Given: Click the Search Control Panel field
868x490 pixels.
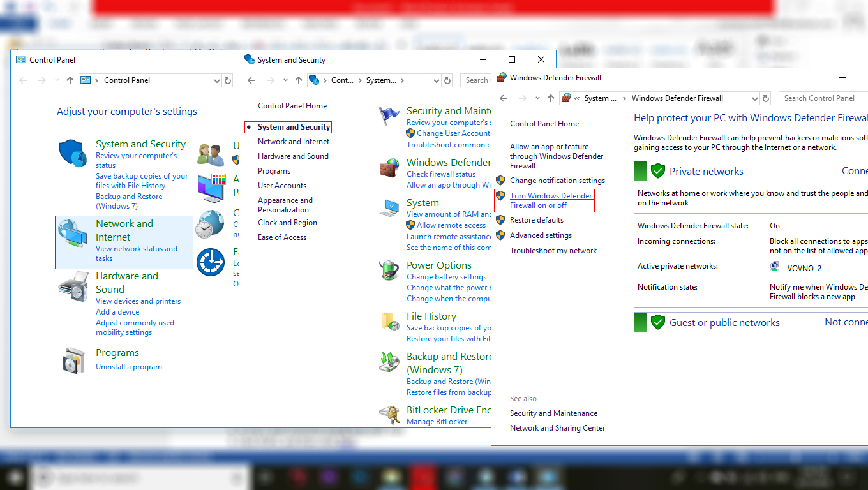Looking at the screenshot, I should [x=823, y=98].
